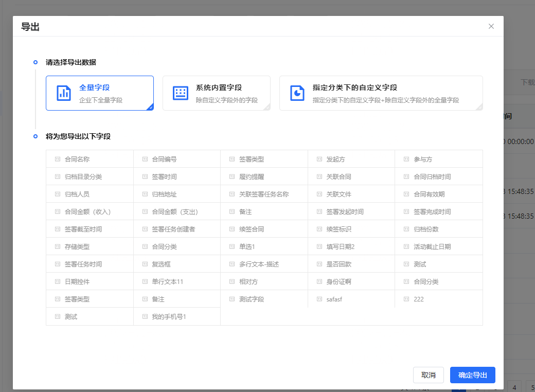The image size is (535, 392).
Task: Click the field icon beside 归档份数
Action: click(406, 229)
